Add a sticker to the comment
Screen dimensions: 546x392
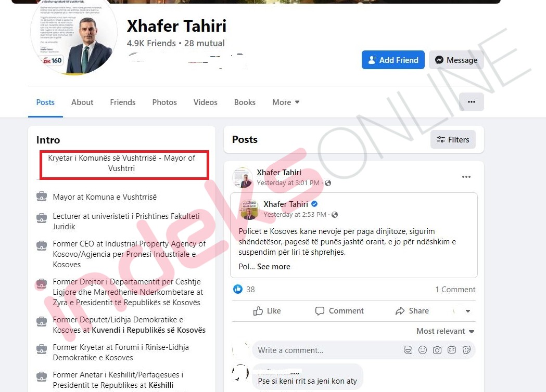point(466,350)
